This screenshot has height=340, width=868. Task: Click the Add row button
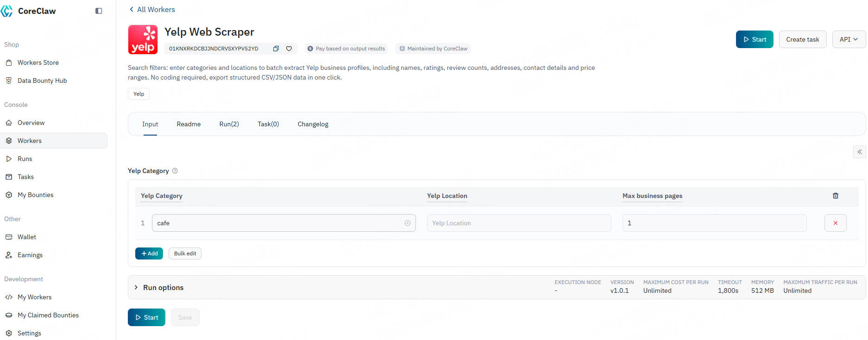[149, 253]
